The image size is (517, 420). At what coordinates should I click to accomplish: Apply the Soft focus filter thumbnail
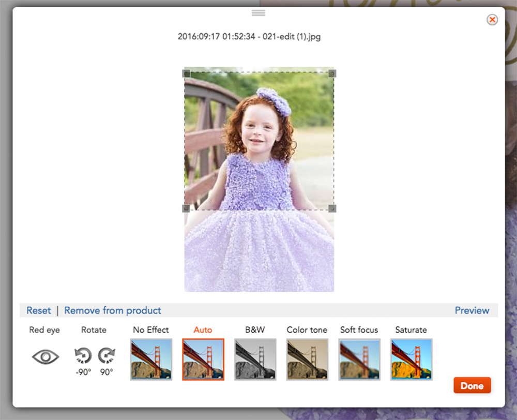[x=359, y=359]
